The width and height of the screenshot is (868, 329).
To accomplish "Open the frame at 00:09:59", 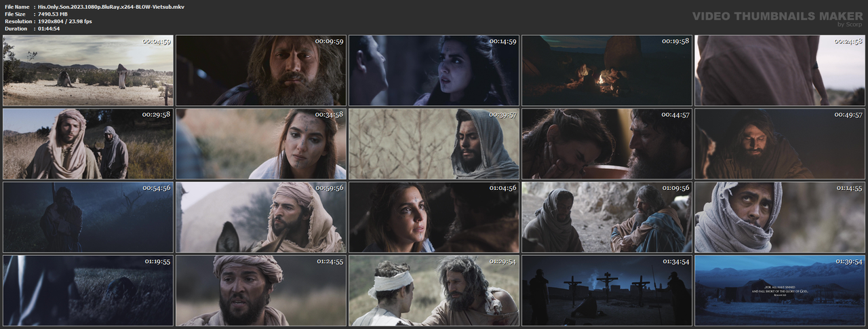I will 261,71.
